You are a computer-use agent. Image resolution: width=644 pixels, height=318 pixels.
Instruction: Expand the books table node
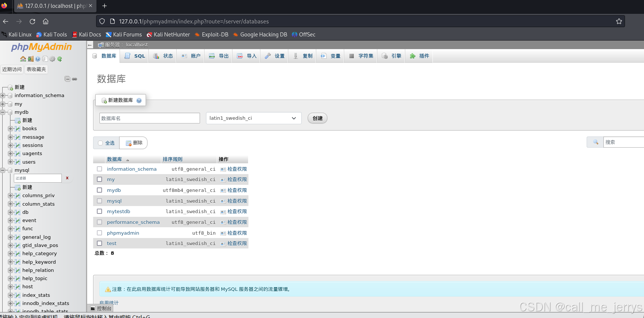point(10,129)
